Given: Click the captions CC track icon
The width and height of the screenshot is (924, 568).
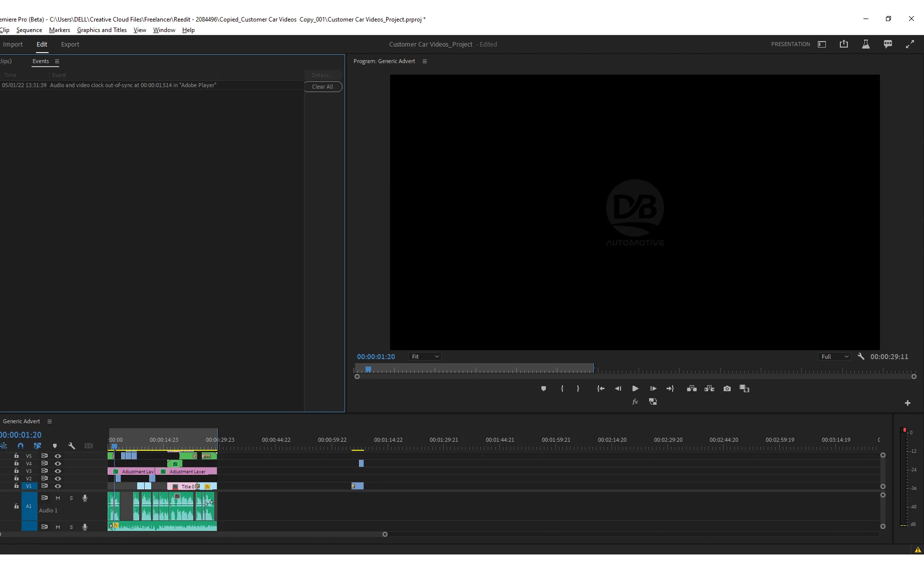Looking at the screenshot, I should 89,446.
